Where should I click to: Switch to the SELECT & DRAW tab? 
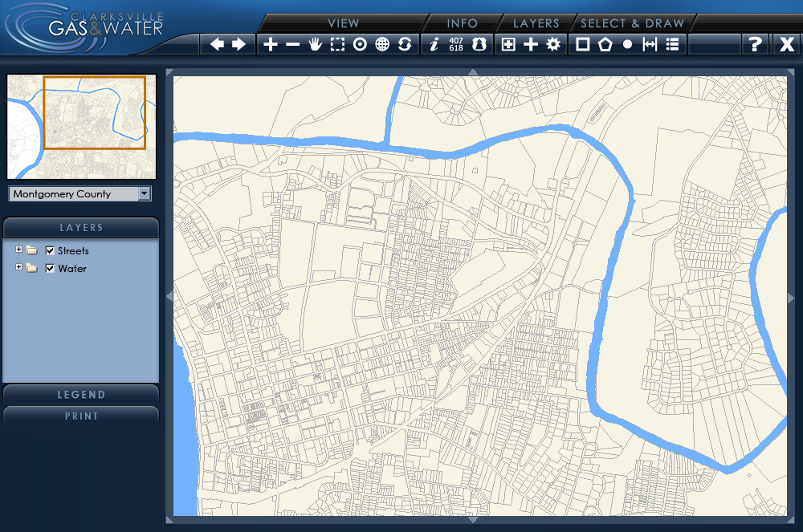[634, 23]
